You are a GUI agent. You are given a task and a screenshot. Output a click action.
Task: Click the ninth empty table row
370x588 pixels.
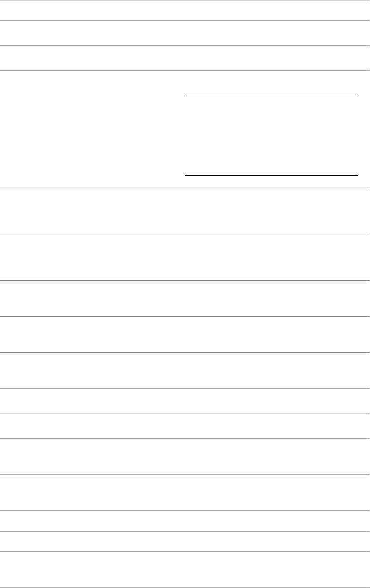185,370
